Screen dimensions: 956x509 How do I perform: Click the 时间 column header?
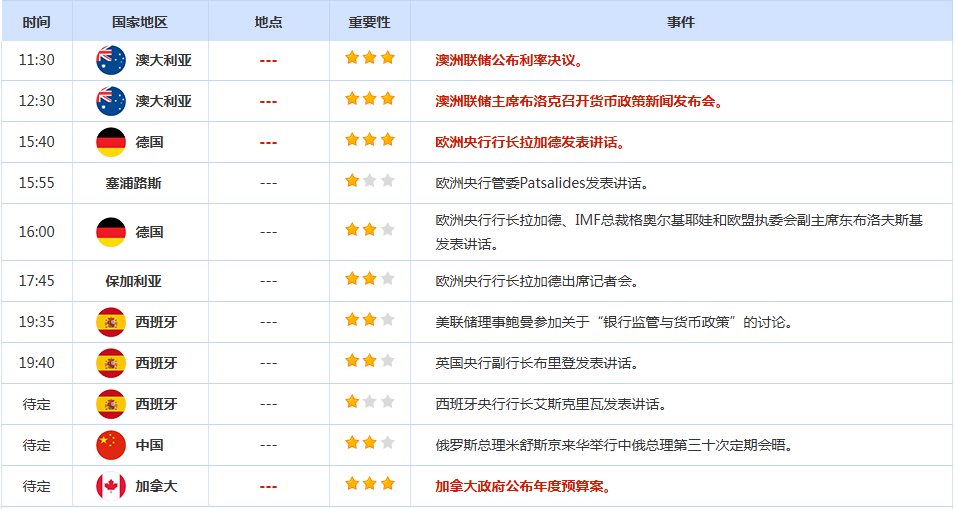(x=36, y=22)
